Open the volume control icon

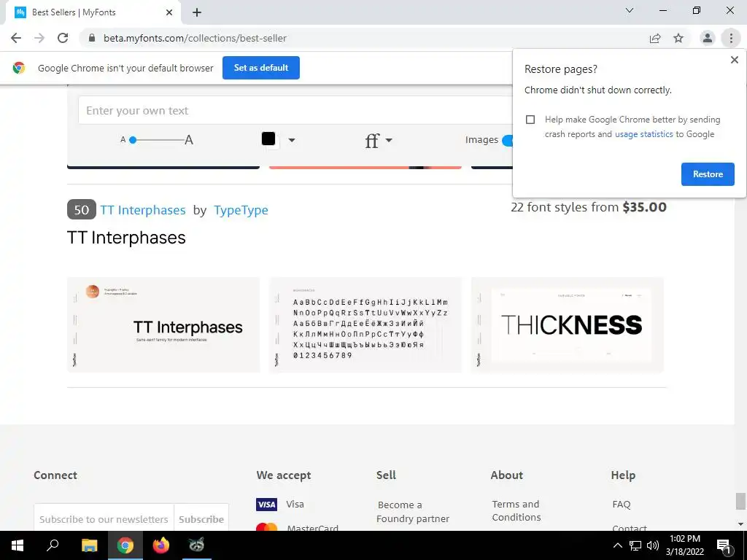click(653, 545)
